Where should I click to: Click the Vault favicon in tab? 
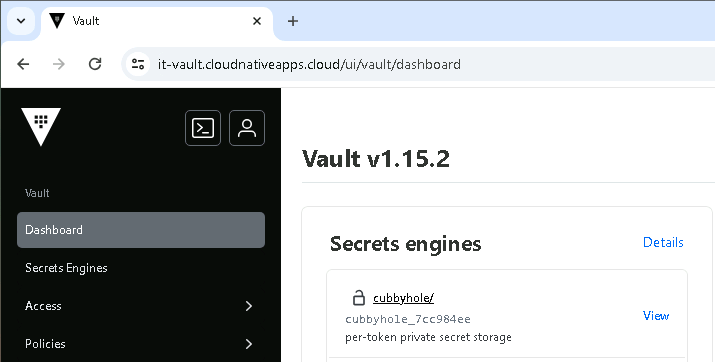(x=57, y=21)
